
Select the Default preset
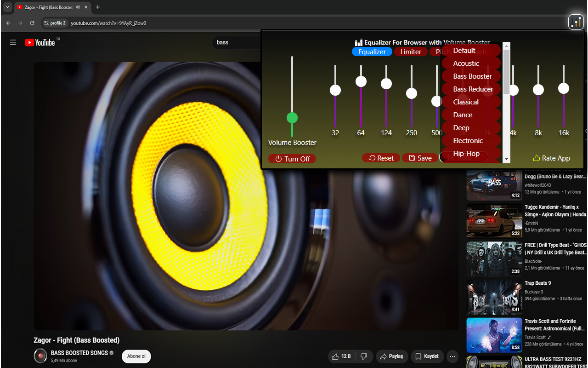tap(471, 51)
